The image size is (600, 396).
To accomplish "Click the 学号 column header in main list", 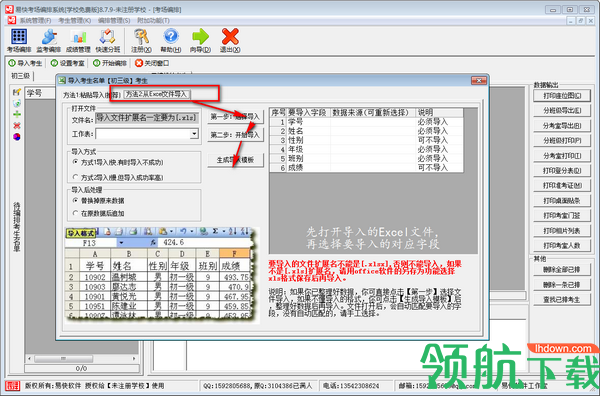I will (x=40, y=93).
